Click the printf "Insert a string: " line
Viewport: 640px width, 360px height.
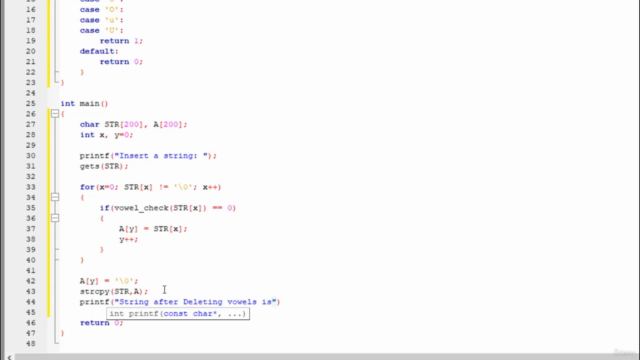click(x=148, y=156)
